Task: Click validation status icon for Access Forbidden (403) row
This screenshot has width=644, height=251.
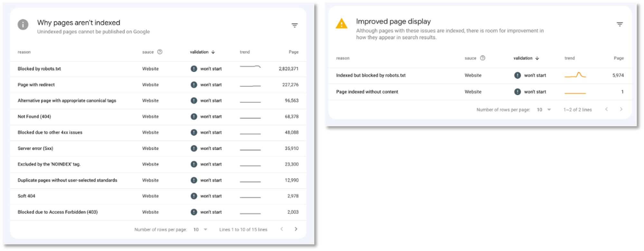Action: (194, 212)
